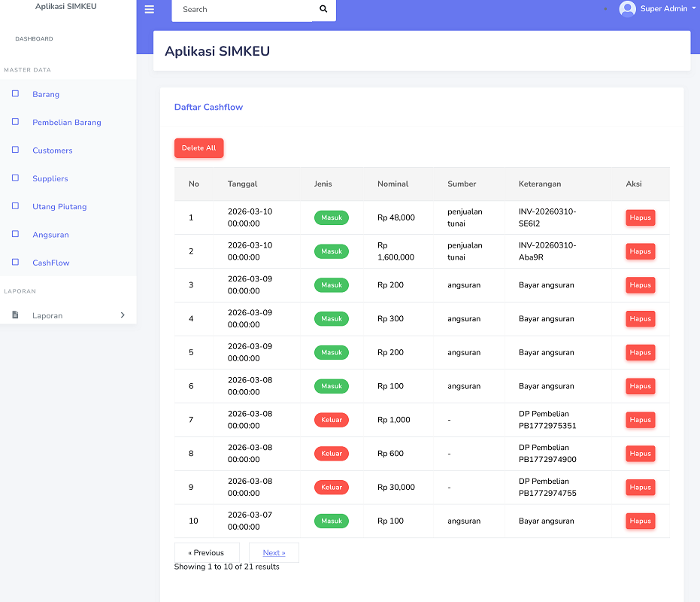
Task: Click the square icon beside Angsuran
Action: point(15,235)
